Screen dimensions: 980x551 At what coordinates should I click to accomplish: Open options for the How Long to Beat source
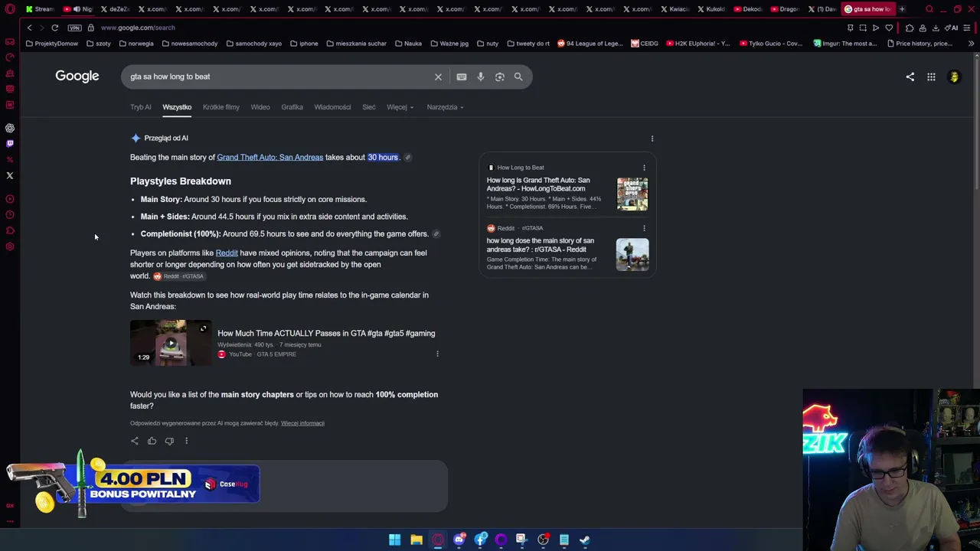(x=644, y=168)
